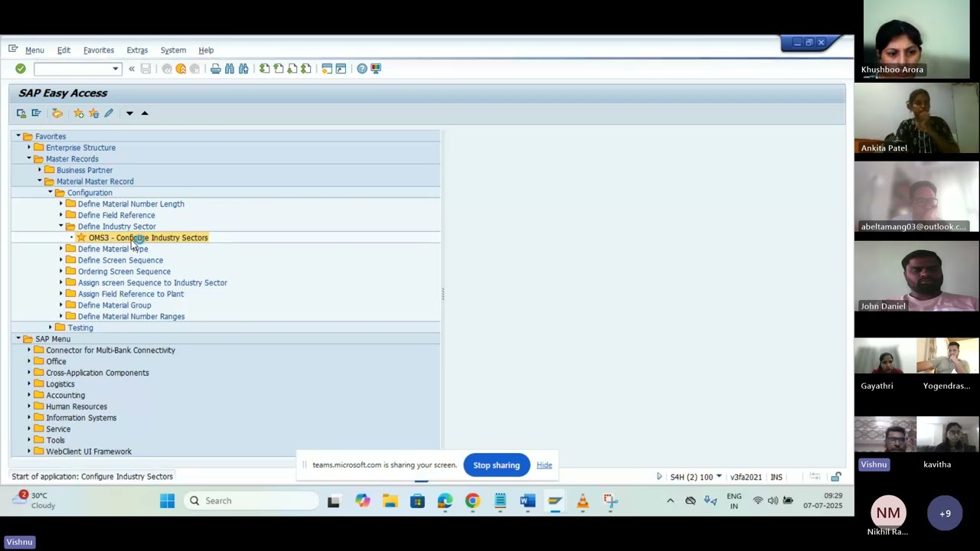980x551 pixels.
Task: Expand the Logistics folder
Action: click(x=29, y=384)
